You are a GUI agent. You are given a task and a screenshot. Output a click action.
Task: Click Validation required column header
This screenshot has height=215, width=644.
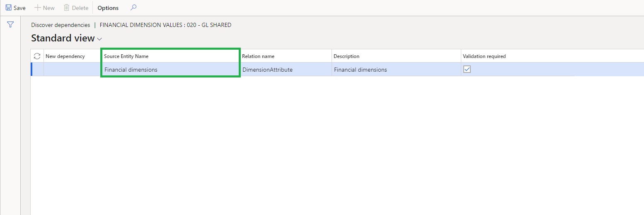(x=484, y=56)
